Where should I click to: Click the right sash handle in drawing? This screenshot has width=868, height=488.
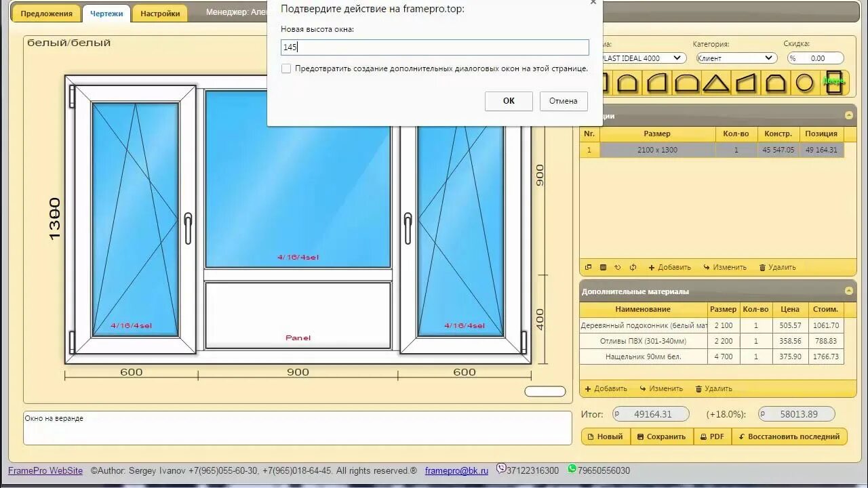(408, 228)
